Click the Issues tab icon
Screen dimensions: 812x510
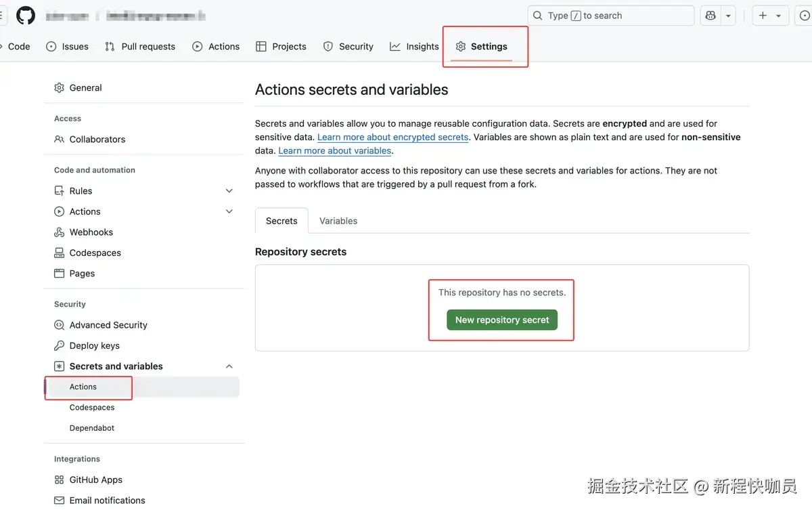tap(51, 47)
